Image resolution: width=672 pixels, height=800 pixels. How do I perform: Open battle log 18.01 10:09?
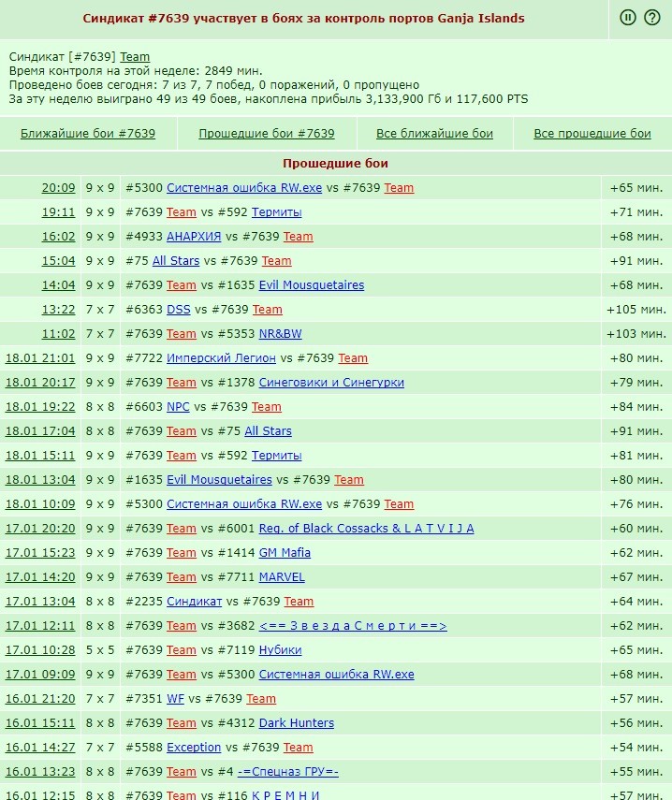point(40,504)
